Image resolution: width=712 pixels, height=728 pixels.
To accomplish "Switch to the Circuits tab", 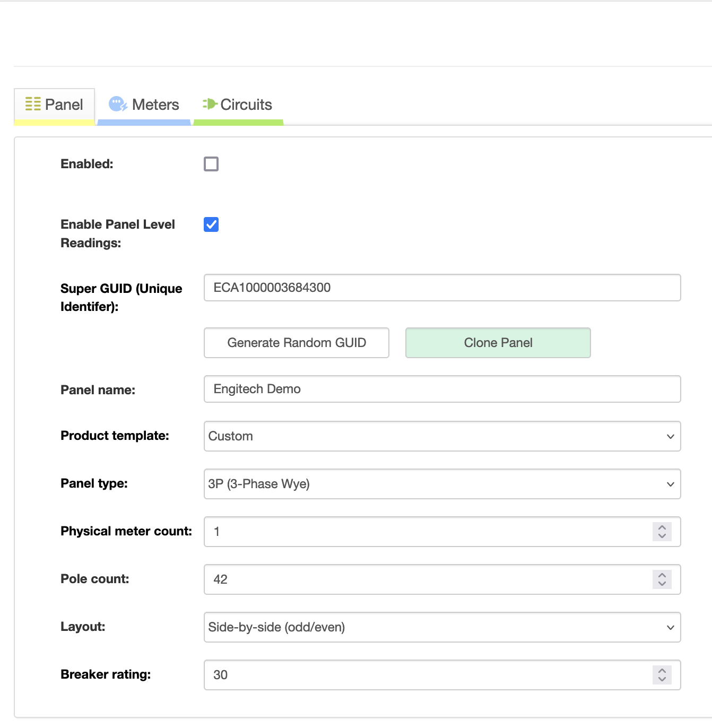I will point(246,105).
